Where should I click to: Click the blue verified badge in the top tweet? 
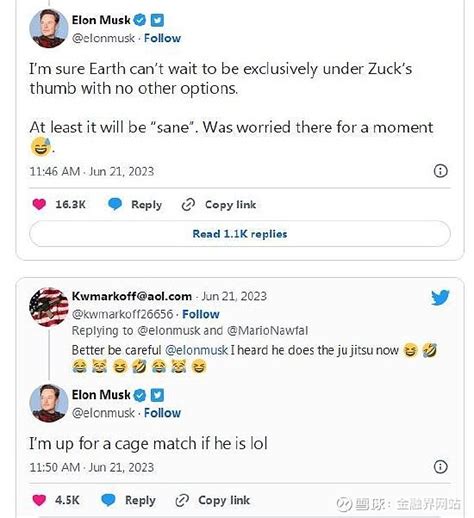pyautogui.click(x=140, y=20)
